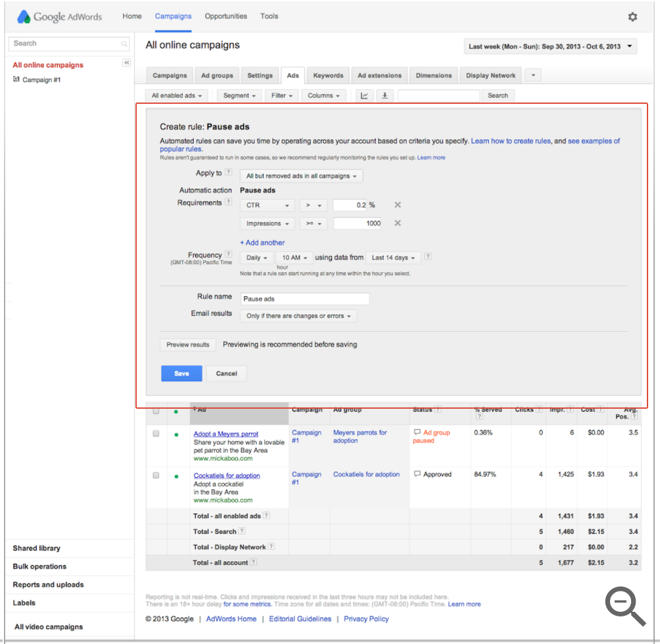Screen dimensions: 660x644
Task: Expand the more tabs arrow
Action: (x=533, y=76)
